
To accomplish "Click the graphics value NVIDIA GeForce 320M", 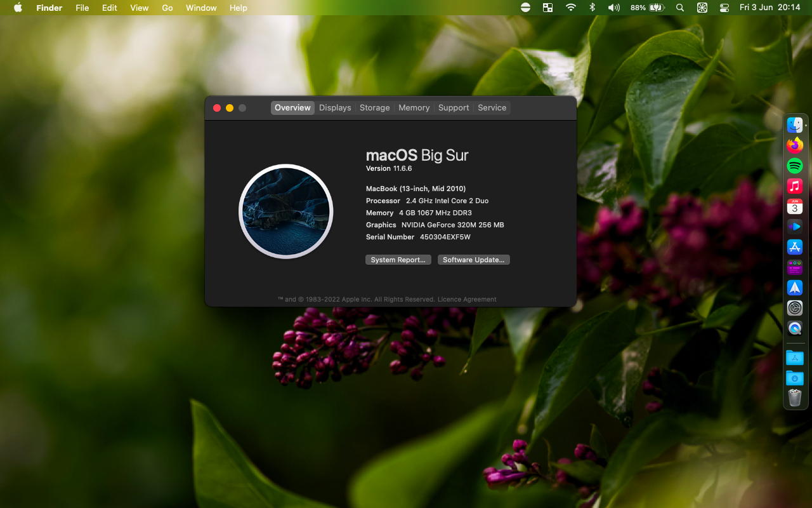I will 453,225.
